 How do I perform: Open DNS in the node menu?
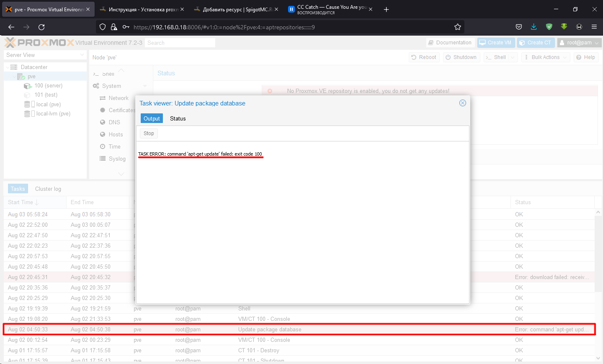click(114, 122)
